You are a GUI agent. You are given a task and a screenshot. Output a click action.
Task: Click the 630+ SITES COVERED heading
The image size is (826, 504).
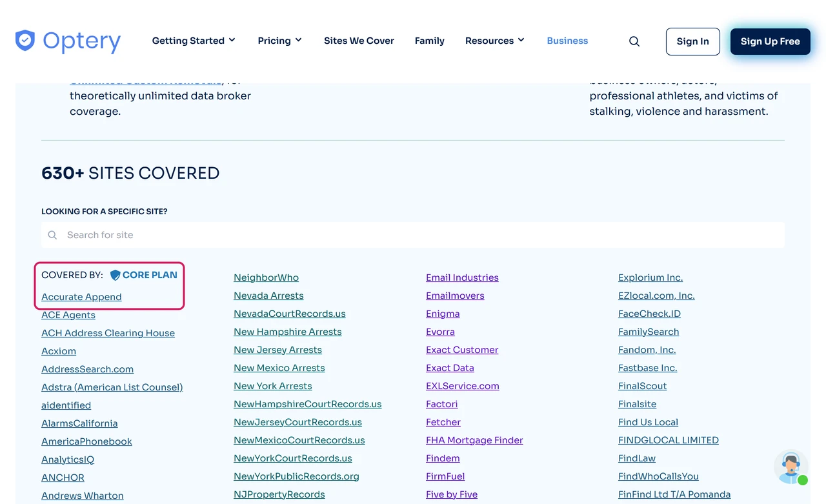click(x=130, y=173)
